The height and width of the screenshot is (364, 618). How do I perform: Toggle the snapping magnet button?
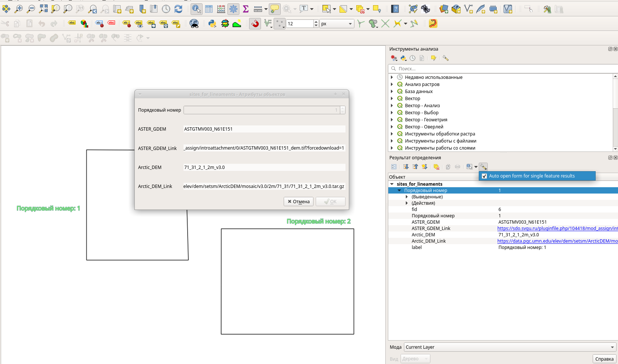click(x=255, y=24)
